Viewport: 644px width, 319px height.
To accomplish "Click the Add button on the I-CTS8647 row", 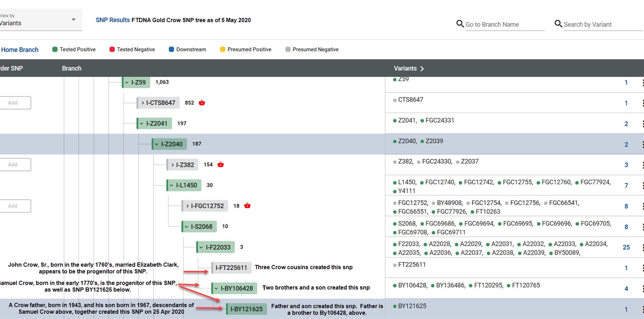I will click(x=13, y=103).
